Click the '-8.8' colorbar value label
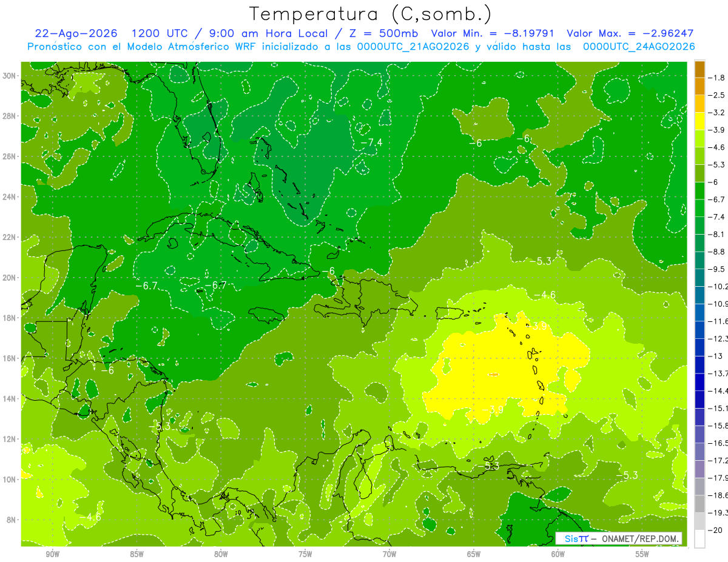The image size is (728, 562). tap(717, 252)
